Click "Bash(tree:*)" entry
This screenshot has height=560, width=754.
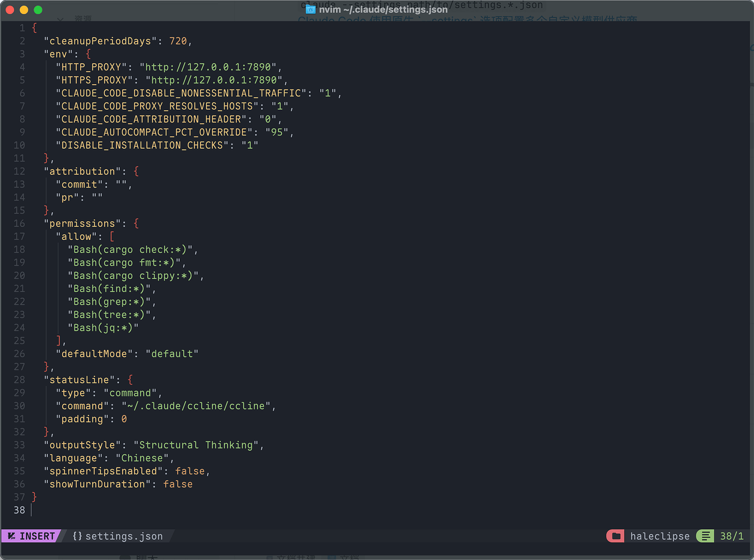[109, 315]
